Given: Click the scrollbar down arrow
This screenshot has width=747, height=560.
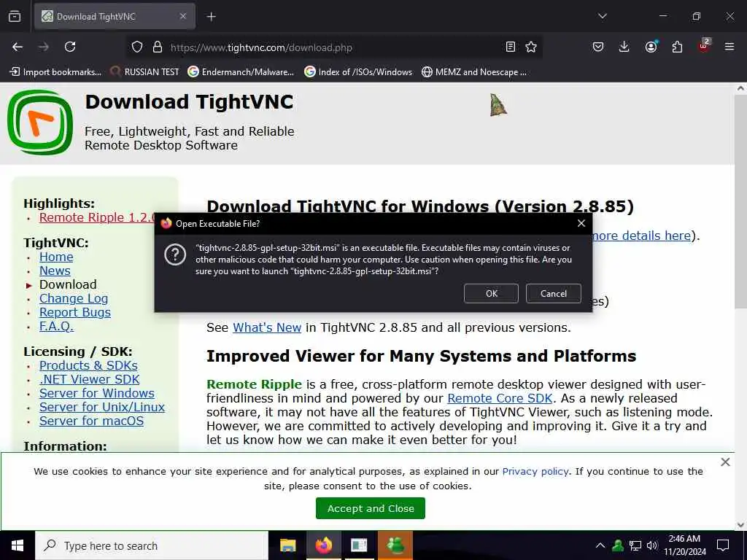Looking at the screenshot, I should 740,525.
